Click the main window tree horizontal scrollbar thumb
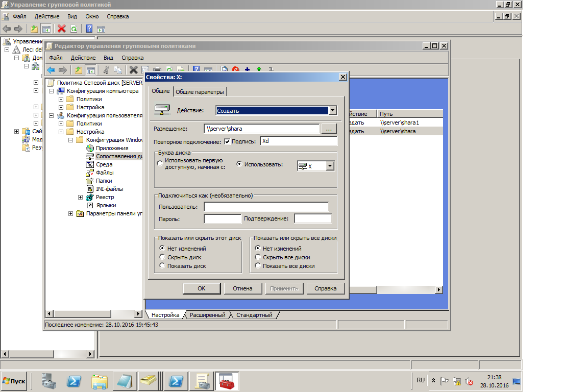 32,354
